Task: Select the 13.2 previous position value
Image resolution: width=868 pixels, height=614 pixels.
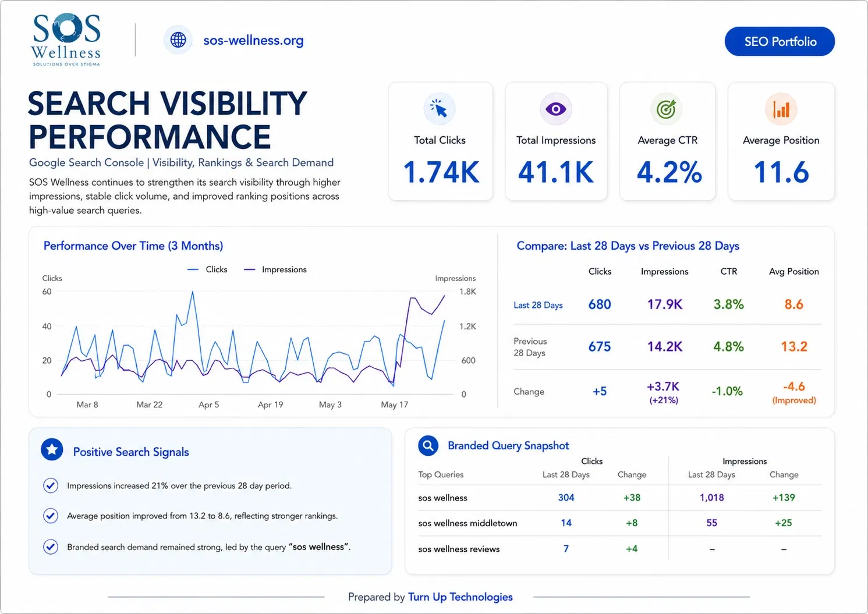Action: click(794, 347)
